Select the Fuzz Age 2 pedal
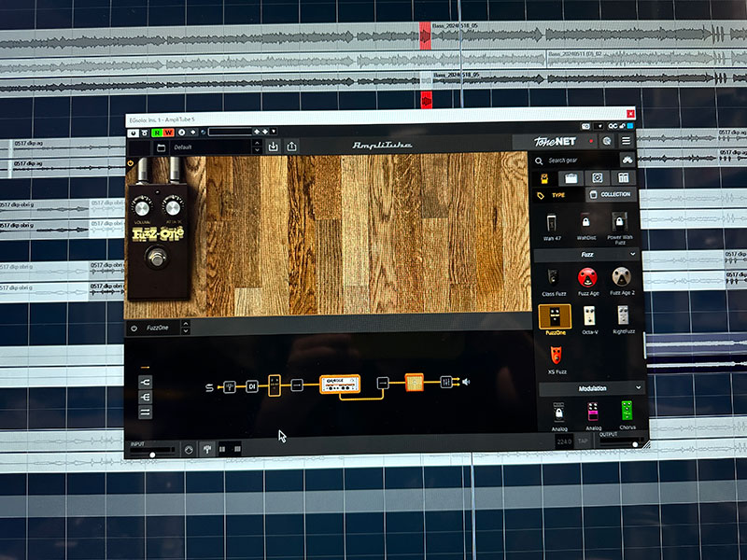 [x=622, y=281]
